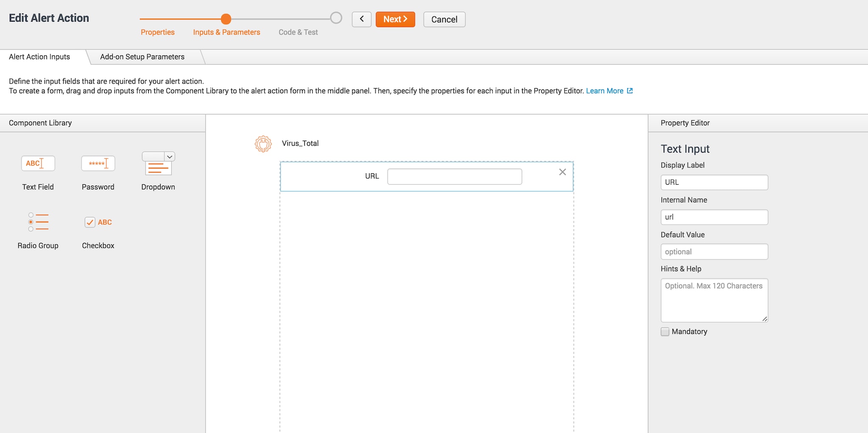The width and height of the screenshot is (868, 433).
Task: Click the Virus_Total alert action icon
Action: coord(263,144)
